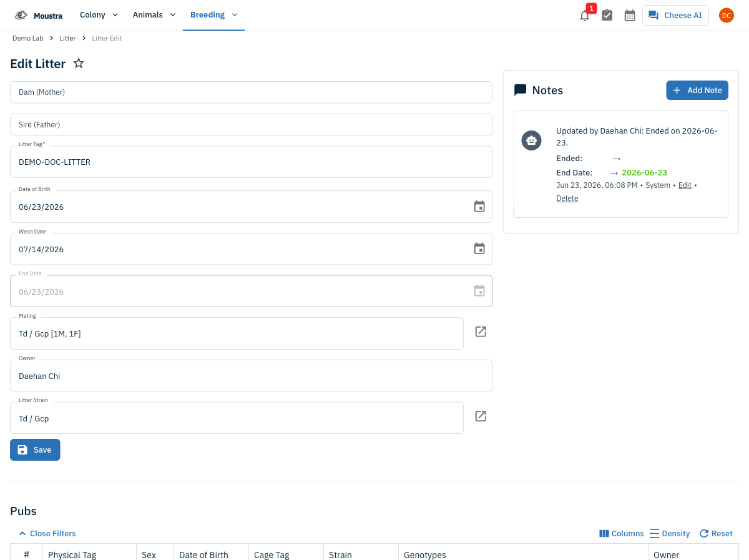Click the Columns grid icon
This screenshot has width=749, height=560.
pyautogui.click(x=604, y=534)
